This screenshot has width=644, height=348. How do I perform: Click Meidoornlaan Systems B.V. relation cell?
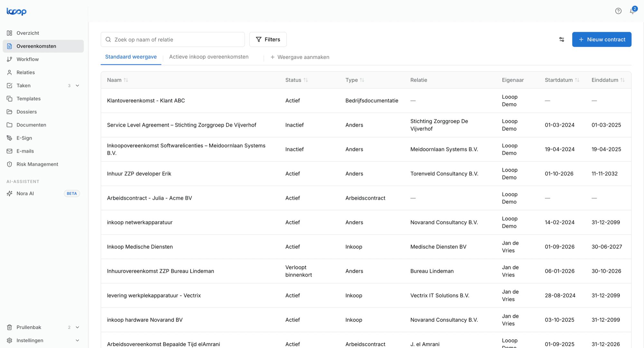click(x=444, y=149)
